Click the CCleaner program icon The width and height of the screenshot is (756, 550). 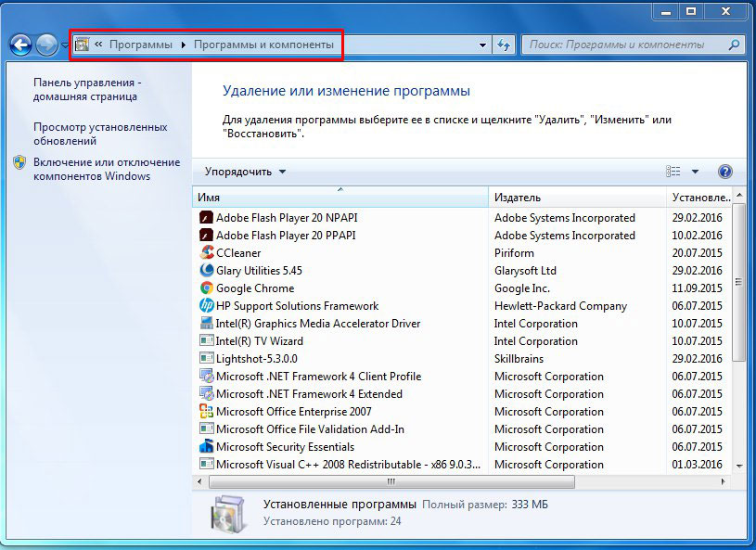(x=207, y=253)
